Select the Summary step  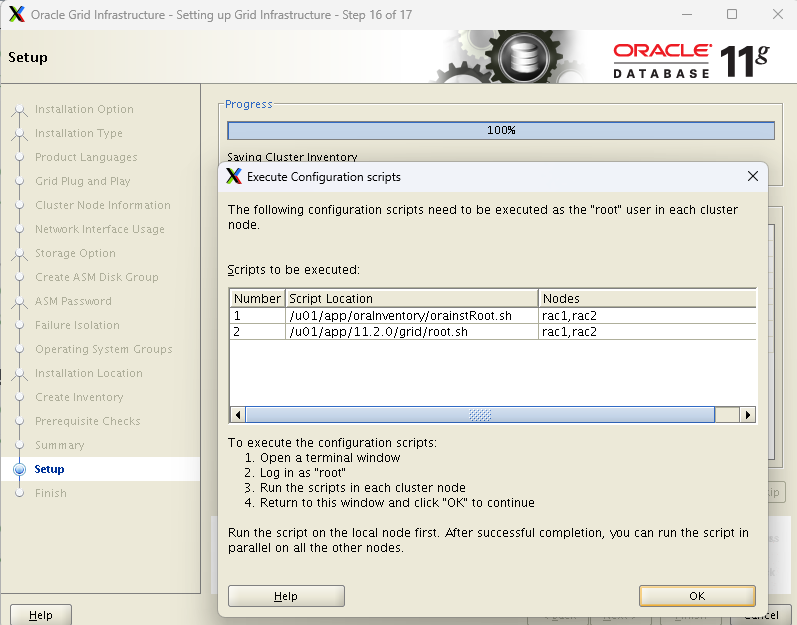[59, 445]
